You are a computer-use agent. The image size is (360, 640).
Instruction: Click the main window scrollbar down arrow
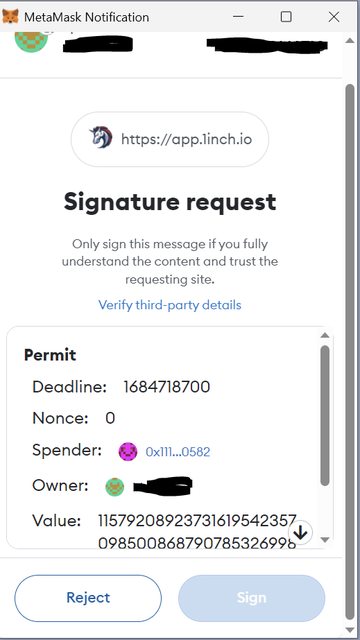(x=350, y=629)
